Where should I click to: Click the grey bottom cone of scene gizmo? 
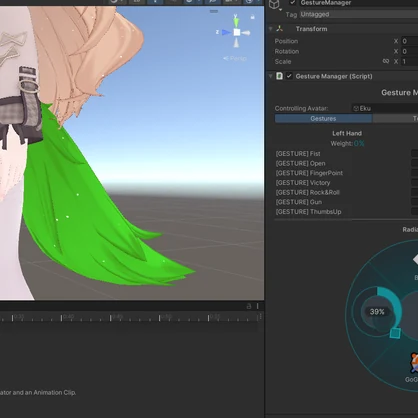coord(236,43)
